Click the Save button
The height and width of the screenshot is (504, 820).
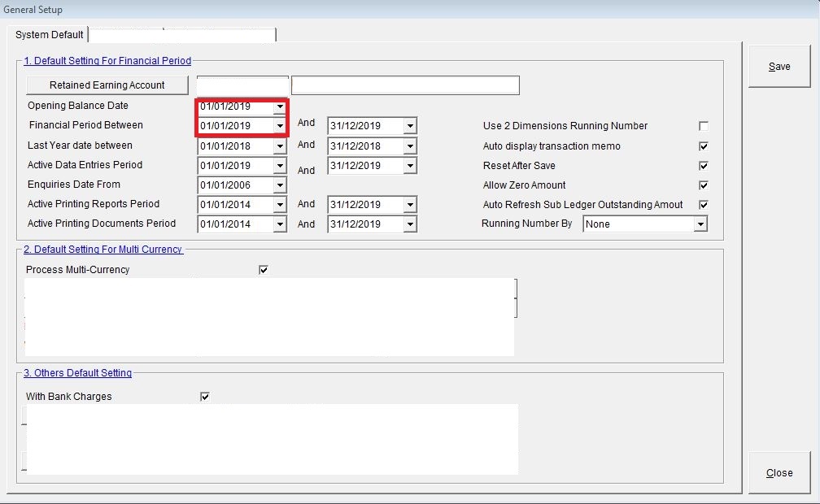point(779,67)
